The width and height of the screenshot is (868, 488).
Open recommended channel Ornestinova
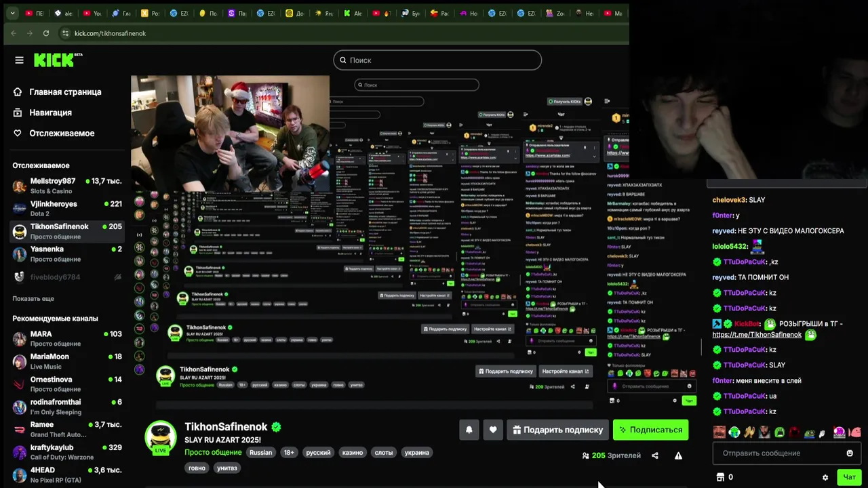[67, 384]
